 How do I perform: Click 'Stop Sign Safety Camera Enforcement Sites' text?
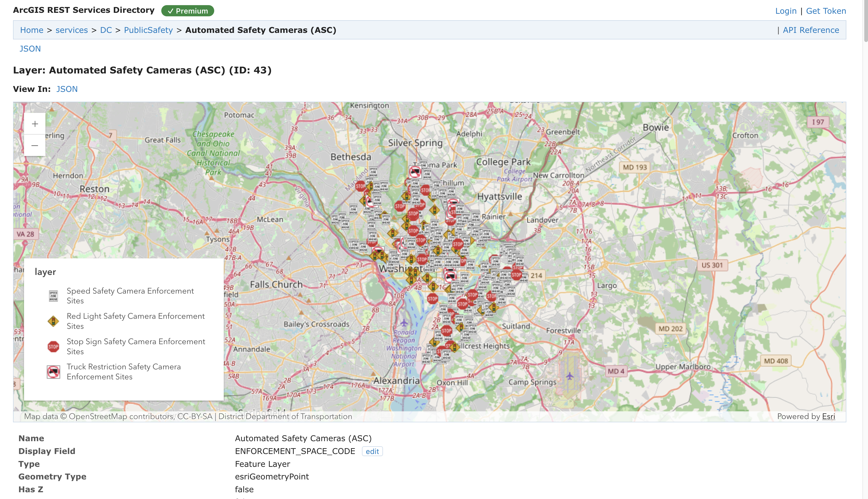click(x=136, y=347)
